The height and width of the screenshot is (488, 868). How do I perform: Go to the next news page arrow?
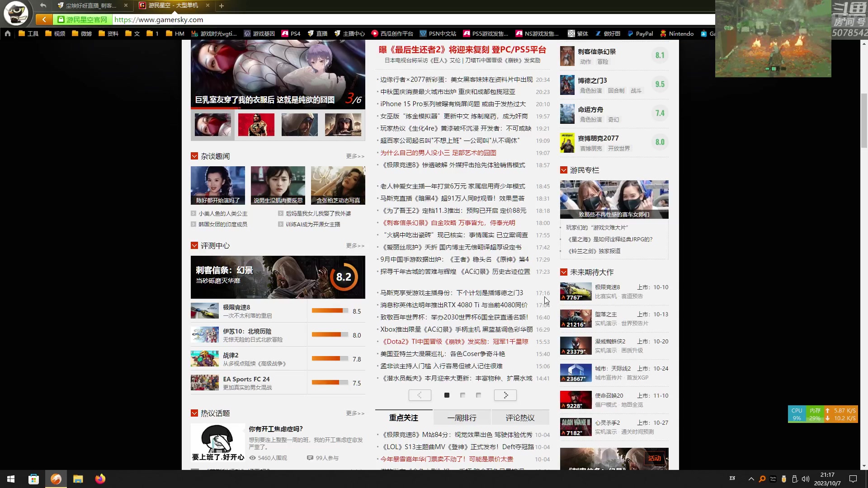(x=505, y=395)
